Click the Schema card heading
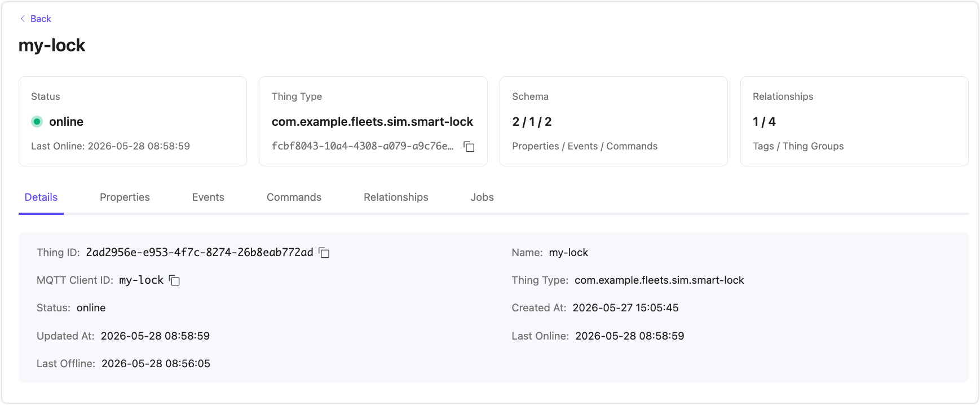The width and height of the screenshot is (980, 405). point(530,96)
